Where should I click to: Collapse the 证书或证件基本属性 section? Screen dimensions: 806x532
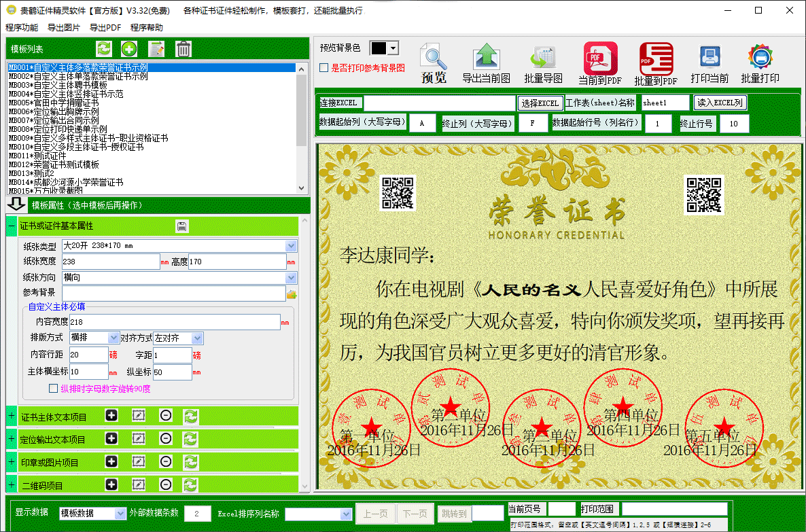pos(12,226)
